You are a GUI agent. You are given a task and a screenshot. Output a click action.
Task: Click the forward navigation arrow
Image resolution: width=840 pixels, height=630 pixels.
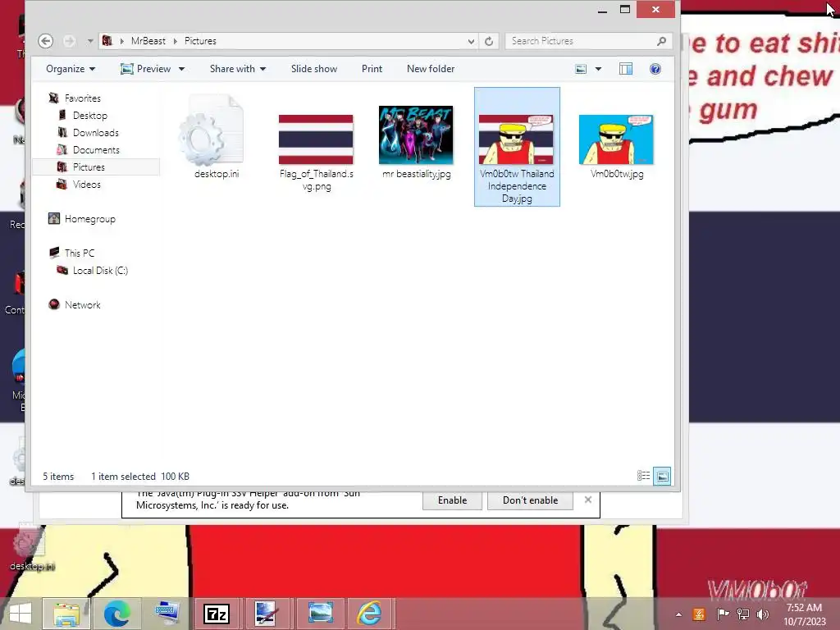coord(69,41)
